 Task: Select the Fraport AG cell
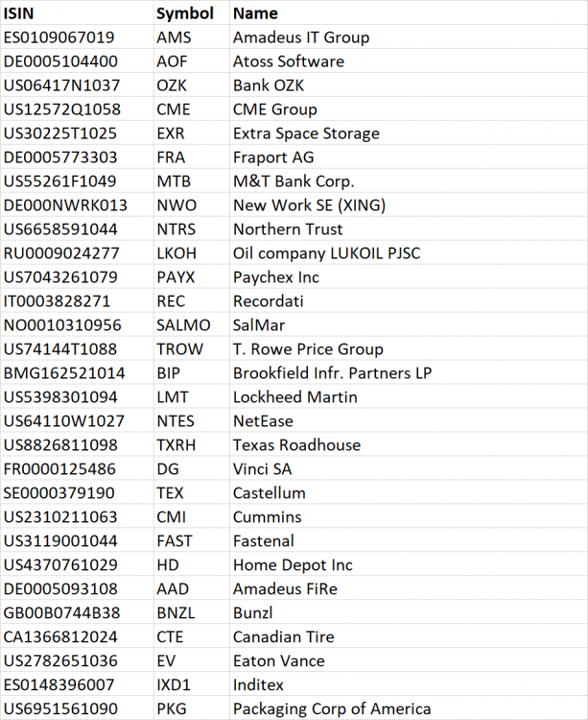pyautogui.click(x=273, y=157)
